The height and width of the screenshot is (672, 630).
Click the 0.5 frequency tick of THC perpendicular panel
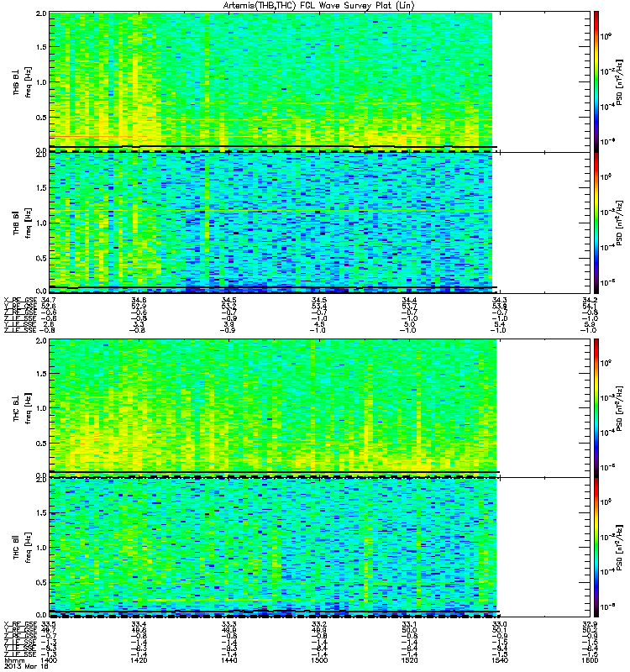coord(41,444)
